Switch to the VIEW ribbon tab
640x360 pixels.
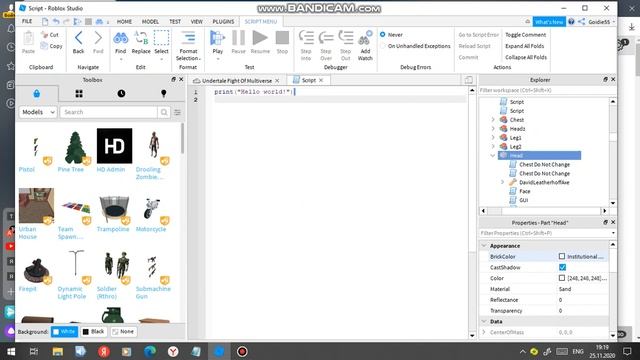[197, 22]
